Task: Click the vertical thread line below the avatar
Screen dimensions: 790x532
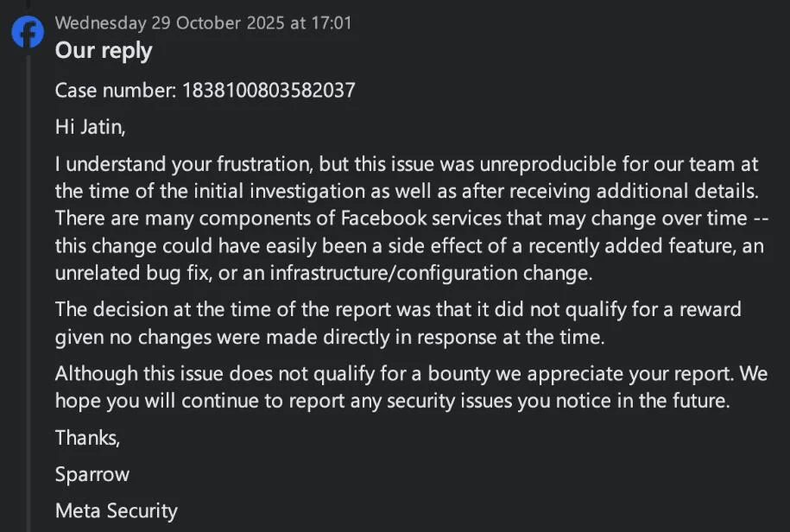Action: pyautogui.click(x=28, y=285)
